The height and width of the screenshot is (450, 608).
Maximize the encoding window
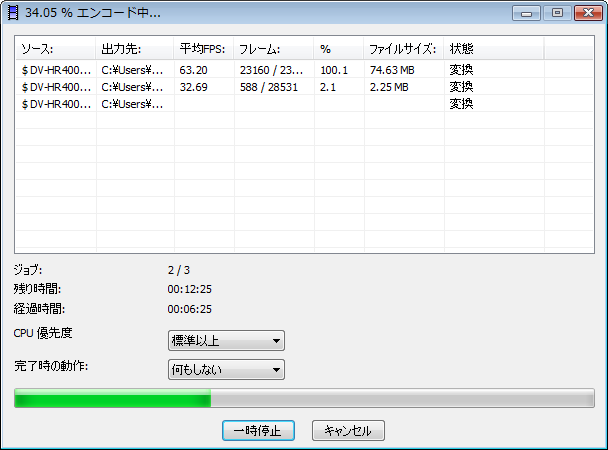(x=556, y=14)
